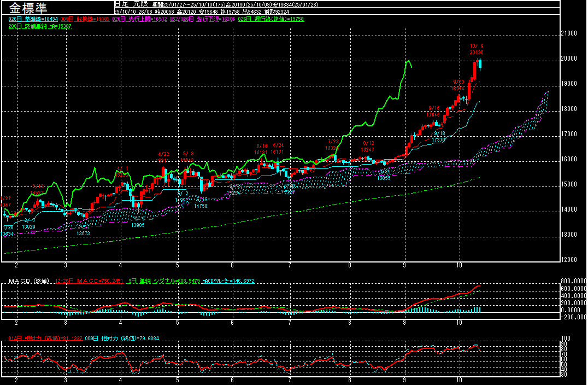Screen dimensions: 588x385
Task: Click the latest cyan candlestick near 20000
Action: pos(480,63)
